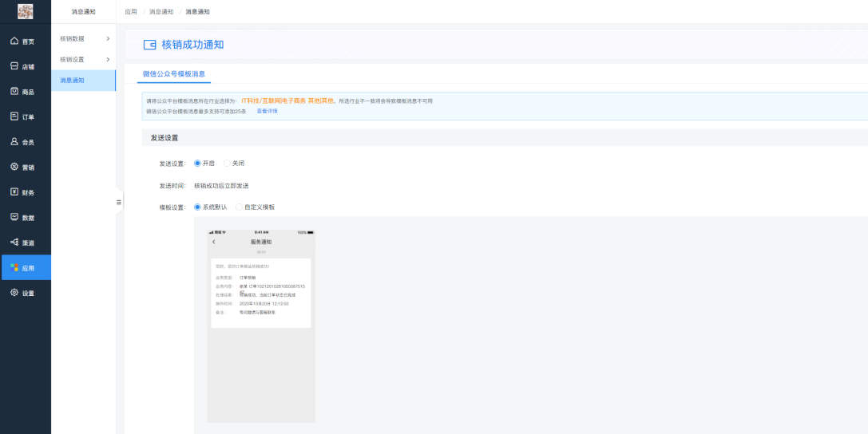Switch to 微信公众号模板消息 tab
The width and height of the screenshot is (868, 434).
tap(174, 73)
